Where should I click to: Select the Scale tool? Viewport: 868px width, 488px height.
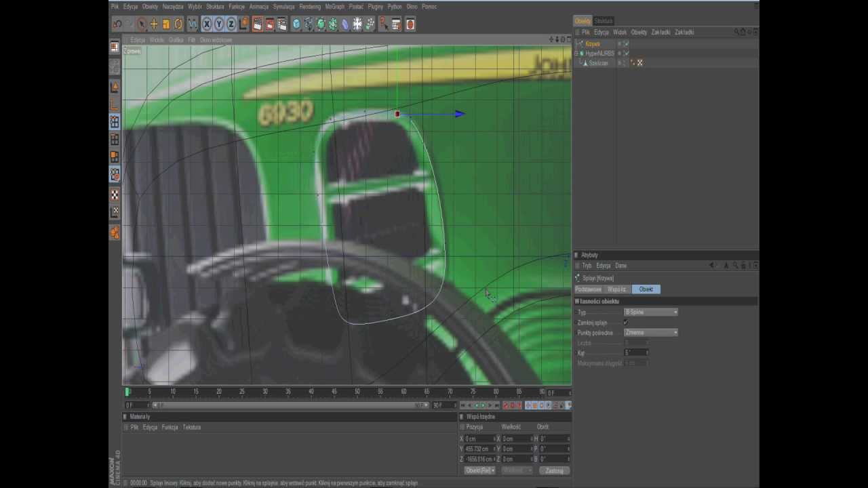pos(166,24)
